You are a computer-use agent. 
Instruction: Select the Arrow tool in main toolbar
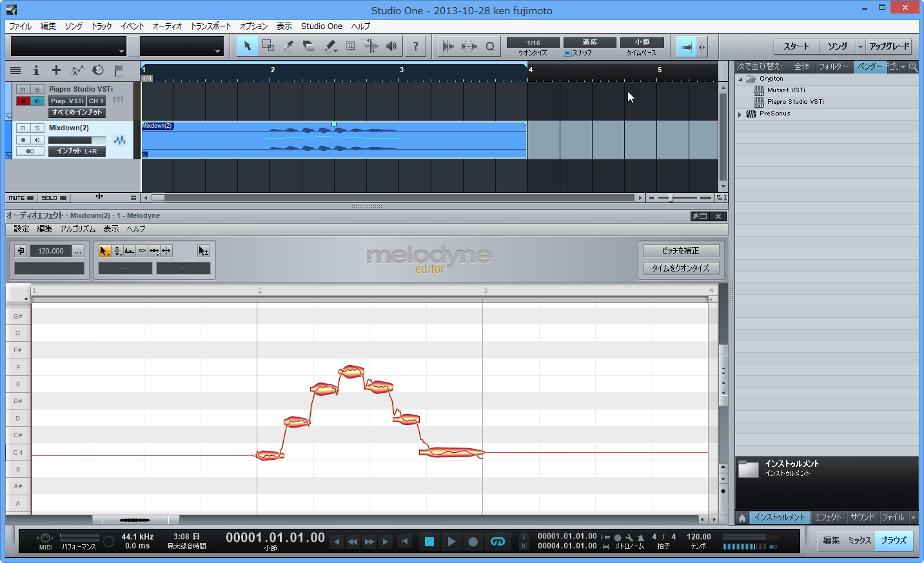(247, 46)
